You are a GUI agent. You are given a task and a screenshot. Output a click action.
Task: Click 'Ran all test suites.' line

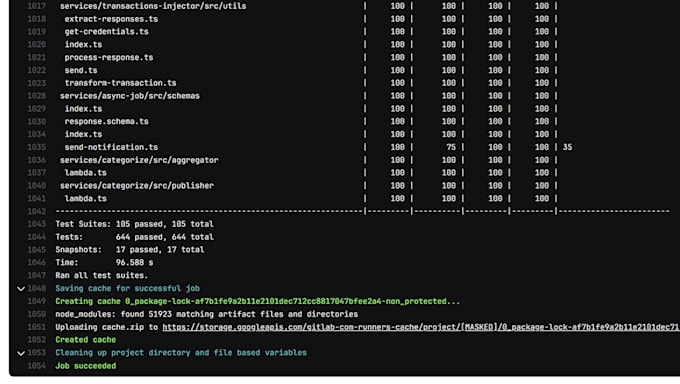pos(101,276)
